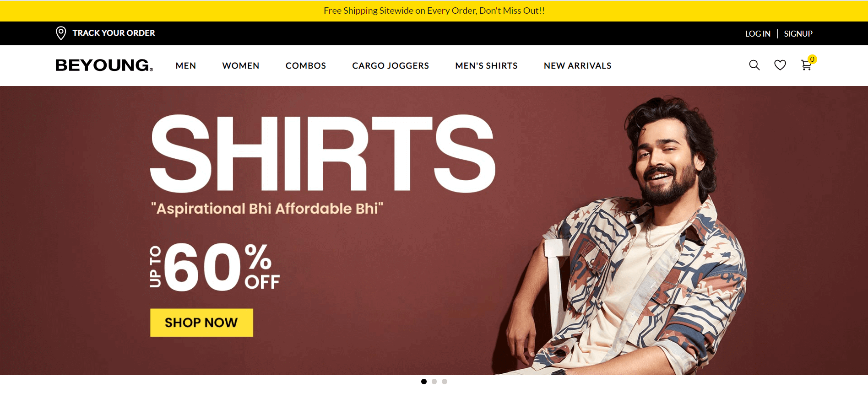Viewport: 868px width, 409px height.
Task: Expand the WOMEN menu
Action: (241, 66)
